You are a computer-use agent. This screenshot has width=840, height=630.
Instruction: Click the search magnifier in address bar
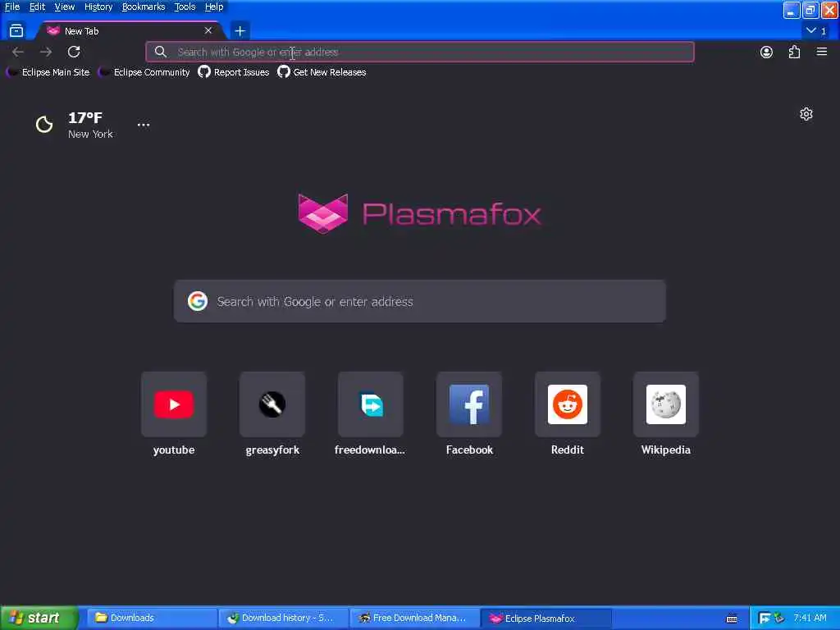tap(160, 52)
